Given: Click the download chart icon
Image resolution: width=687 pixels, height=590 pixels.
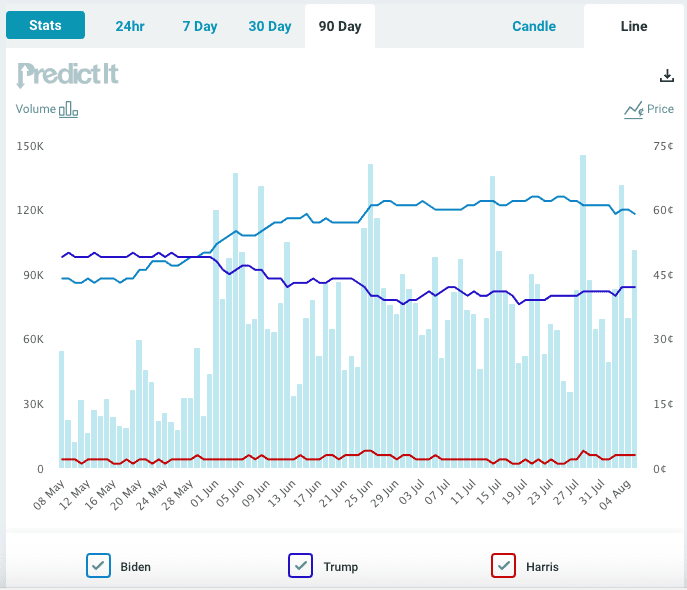Looking at the screenshot, I should click(x=667, y=77).
